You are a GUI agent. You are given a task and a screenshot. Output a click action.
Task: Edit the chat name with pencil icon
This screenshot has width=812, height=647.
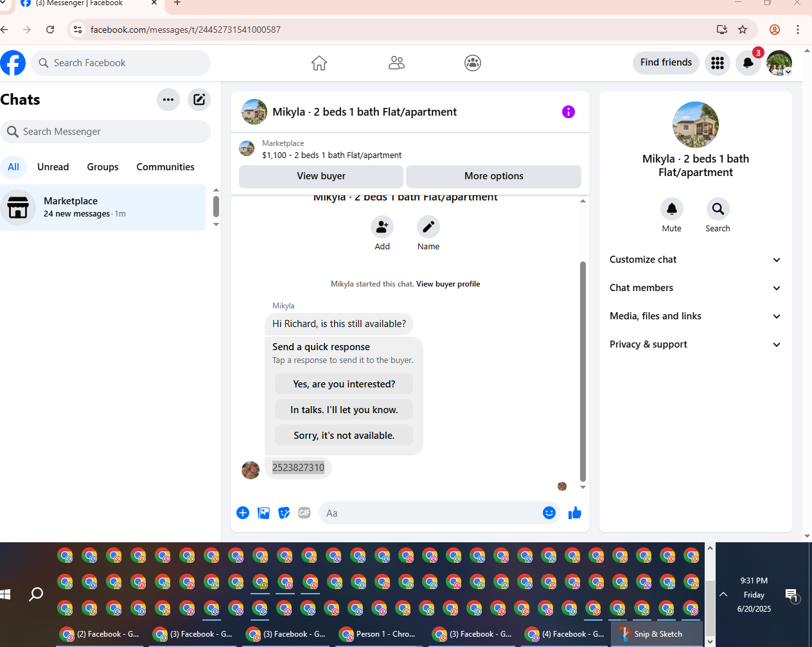[428, 227]
